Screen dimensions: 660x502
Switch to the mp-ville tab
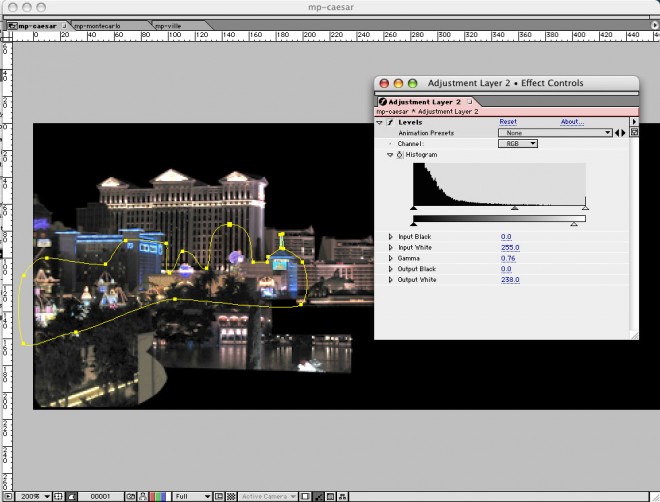(168, 25)
